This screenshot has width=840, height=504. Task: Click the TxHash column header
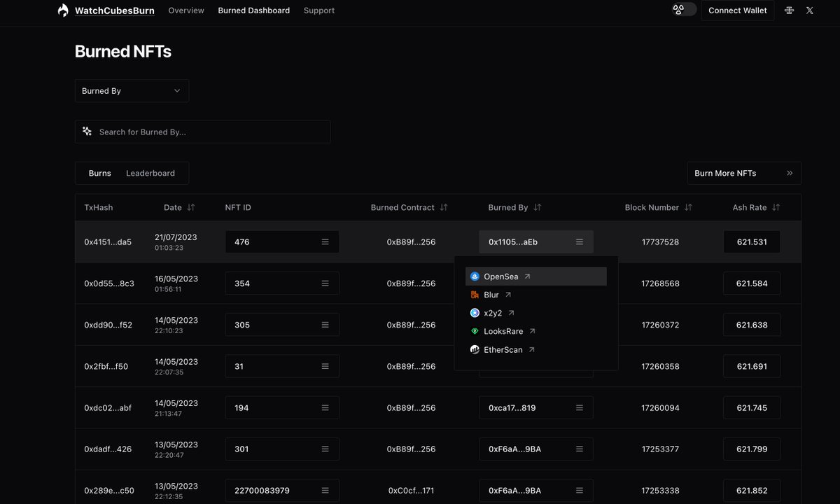99,208
